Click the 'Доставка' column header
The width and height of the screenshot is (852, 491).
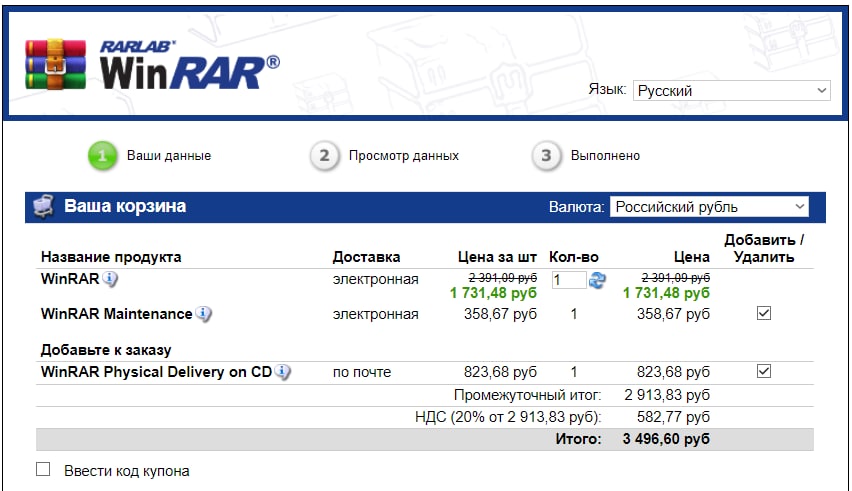pos(366,257)
